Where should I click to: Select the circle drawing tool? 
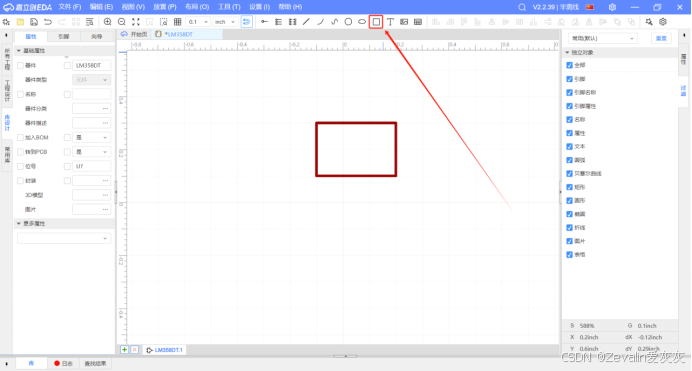pyautogui.click(x=348, y=22)
